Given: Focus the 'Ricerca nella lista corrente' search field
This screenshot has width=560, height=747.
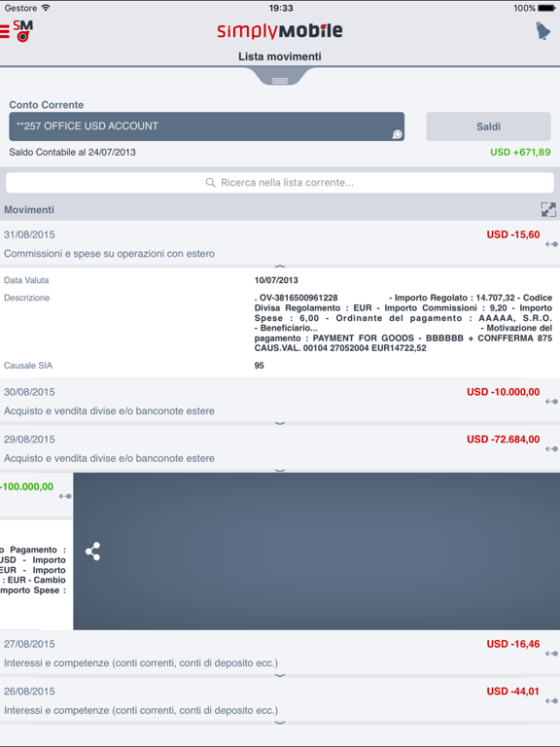Looking at the screenshot, I should click(280, 183).
